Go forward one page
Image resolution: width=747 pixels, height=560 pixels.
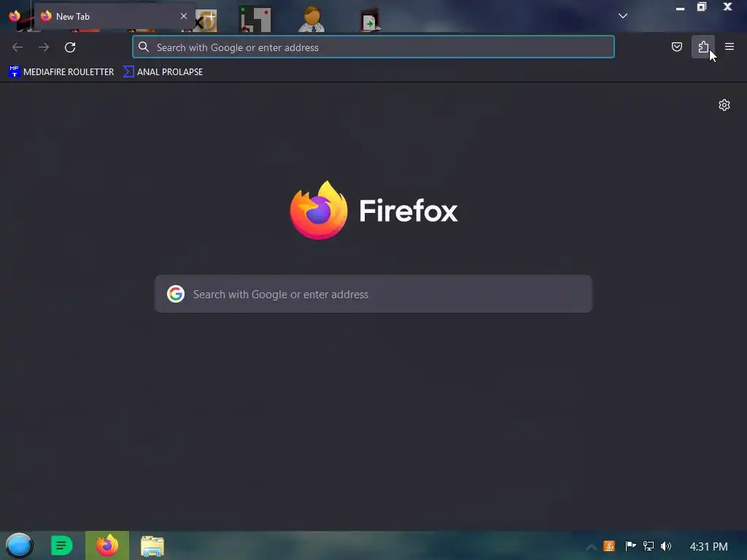pyautogui.click(x=44, y=47)
